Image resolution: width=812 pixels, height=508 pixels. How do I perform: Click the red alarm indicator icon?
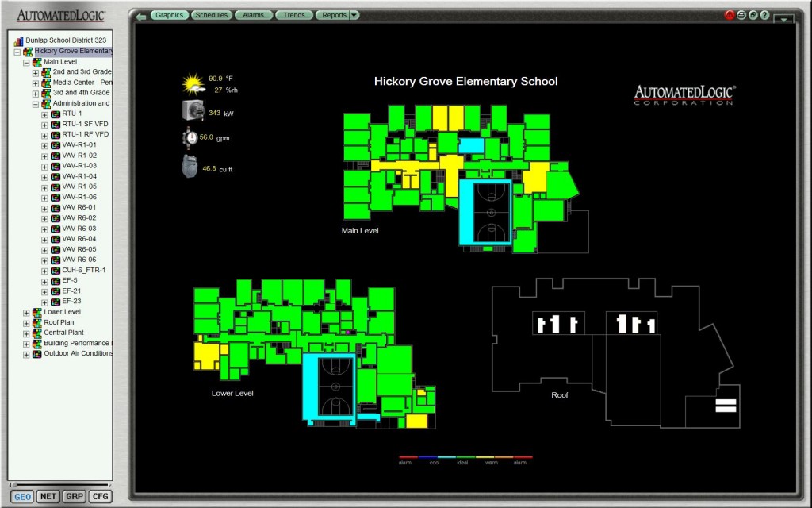point(730,15)
